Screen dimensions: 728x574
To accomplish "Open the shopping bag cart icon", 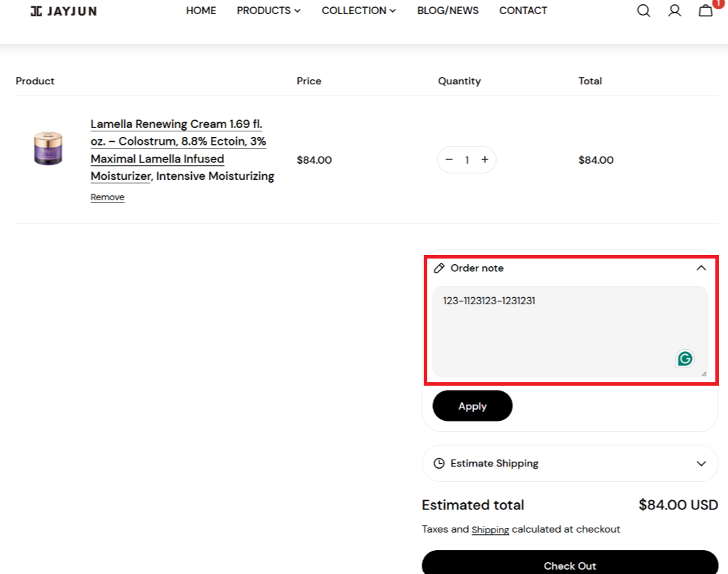I will click(x=706, y=11).
